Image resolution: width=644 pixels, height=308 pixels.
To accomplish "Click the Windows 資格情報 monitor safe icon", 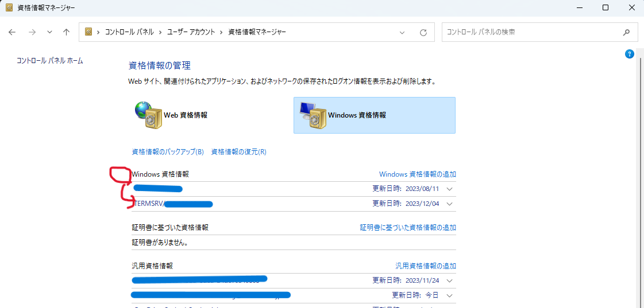I will [312, 115].
